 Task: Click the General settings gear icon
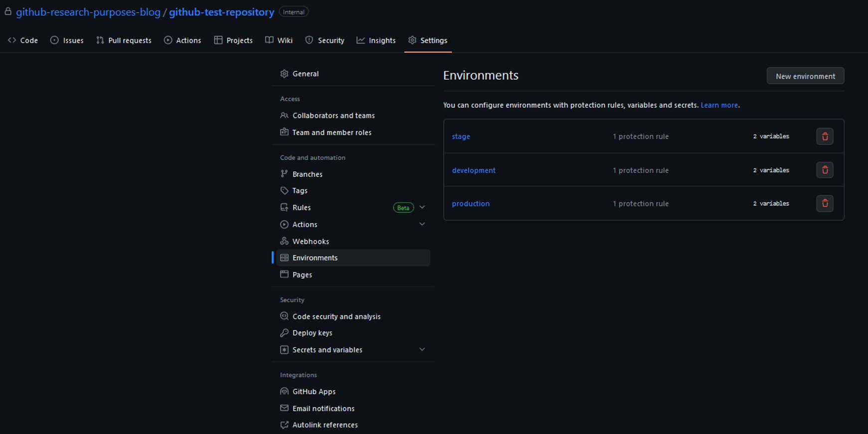click(x=284, y=74)
